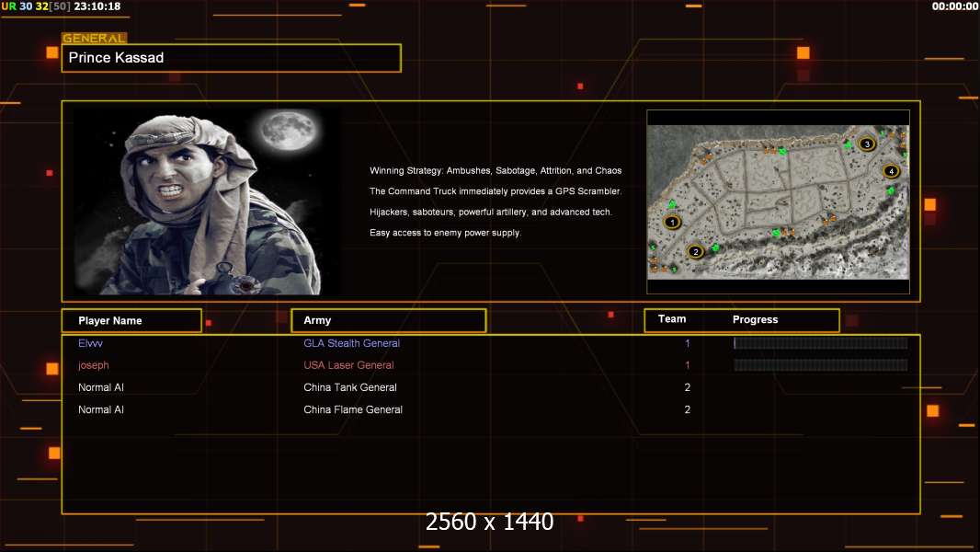This screenshot has height=552, width=980.
Task: Click the Command Truck GPS Scrambler line
Action: (496, 191)
